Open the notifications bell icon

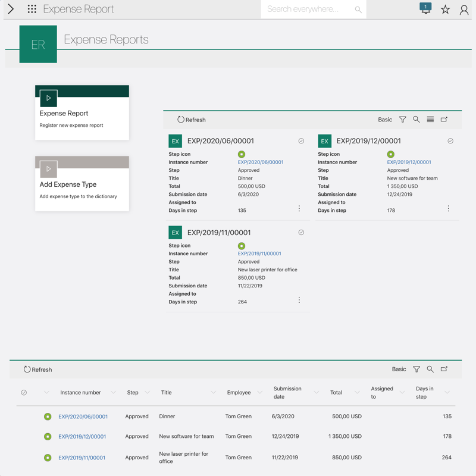[x=425, y=9]
